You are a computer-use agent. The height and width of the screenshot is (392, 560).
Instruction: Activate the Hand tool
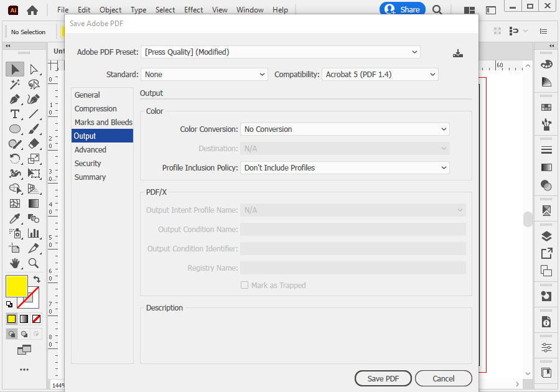[x=15, y=263]
